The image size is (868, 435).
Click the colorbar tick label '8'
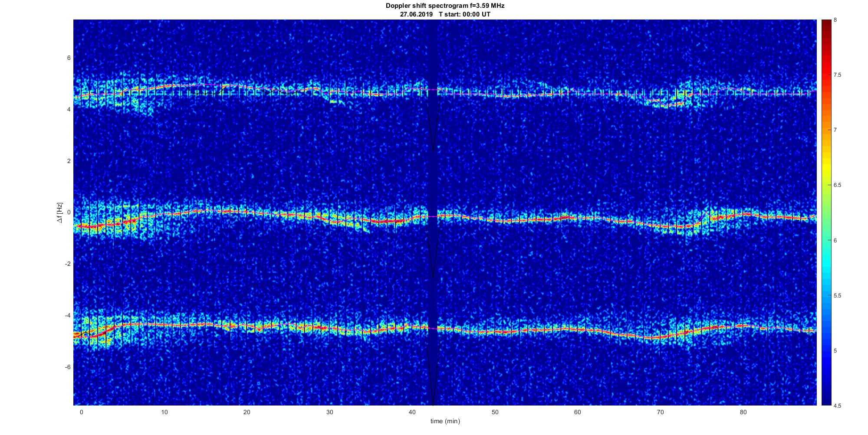[x=835, y=20]
